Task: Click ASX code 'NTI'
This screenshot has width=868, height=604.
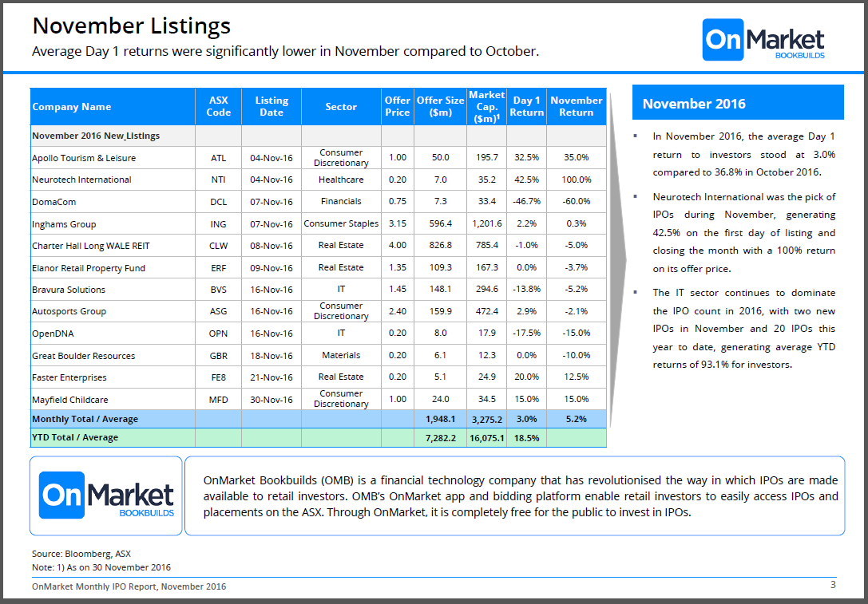Action: [x=219, y=180]
